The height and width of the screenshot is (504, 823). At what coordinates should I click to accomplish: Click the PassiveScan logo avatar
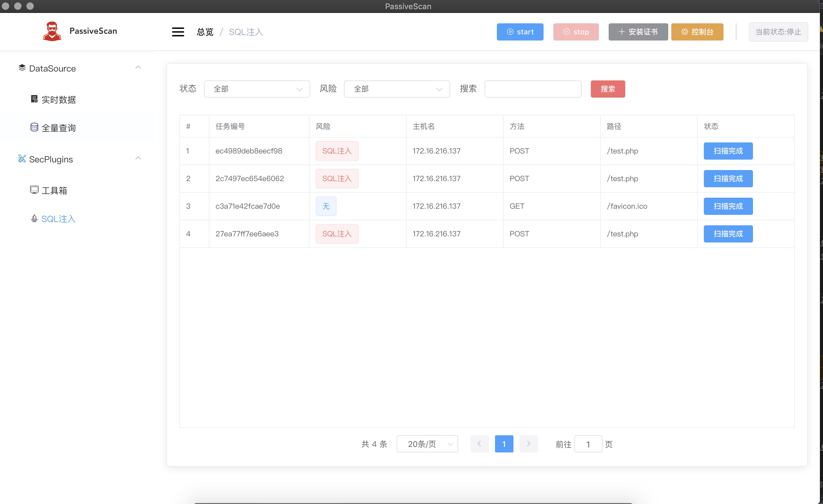click(x=52, y=31)
